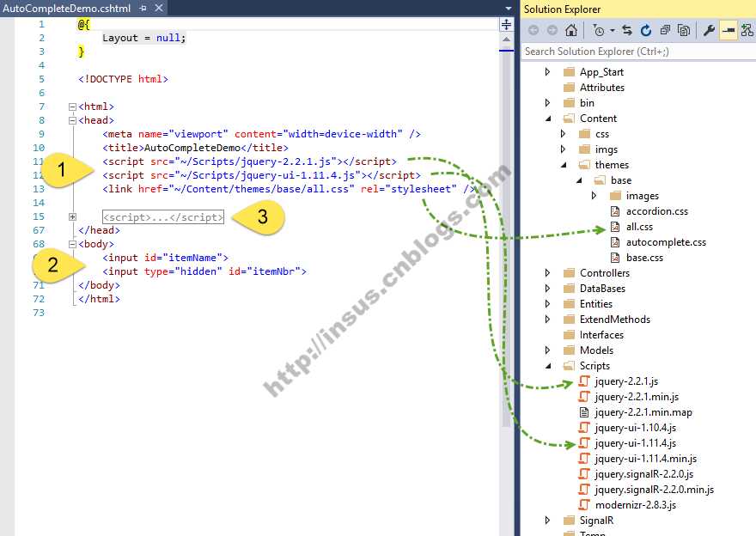Select jquery.signalR-2.2.0.js file
Viewport: 756px width, 536px height.
(x=643, y=474)
